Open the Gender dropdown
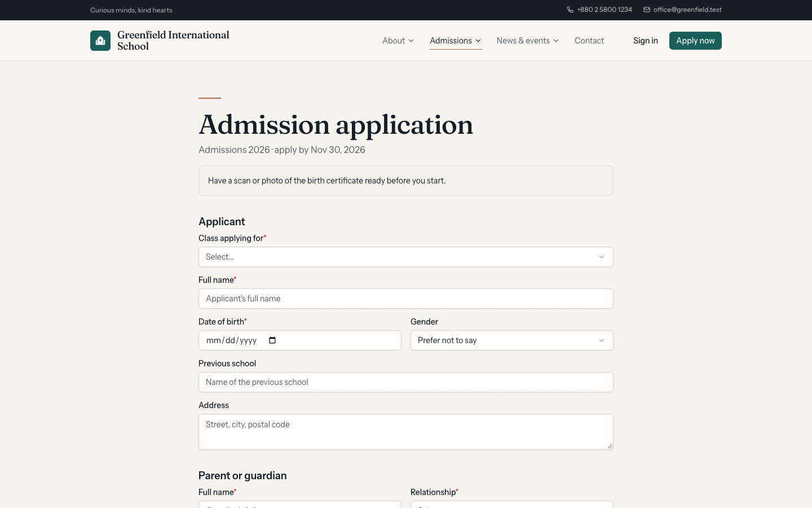812x508 pixels. pyautogui.click(x=512, y=340)
